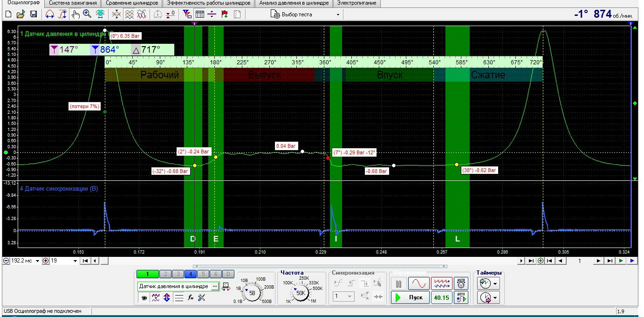Add a red flag marker from the toolbar

click(225, 14)
